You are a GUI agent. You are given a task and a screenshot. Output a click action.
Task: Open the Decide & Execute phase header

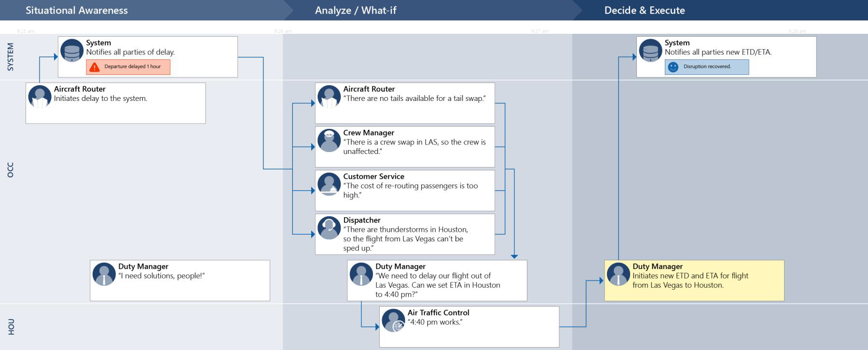[645, 10]
